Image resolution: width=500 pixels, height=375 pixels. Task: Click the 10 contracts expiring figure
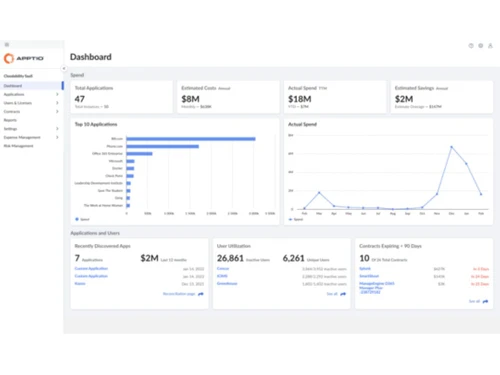pos(364,258)
